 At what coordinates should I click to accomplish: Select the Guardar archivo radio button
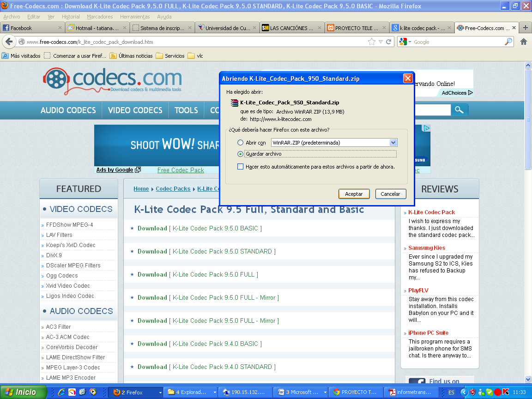[x=240, y=154]
